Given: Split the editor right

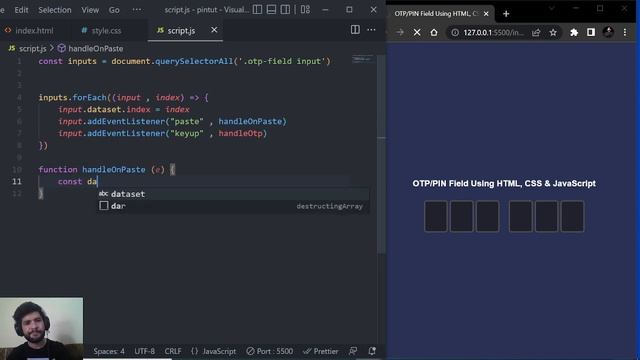Looking at the screenshot, I should click(355, 29).
